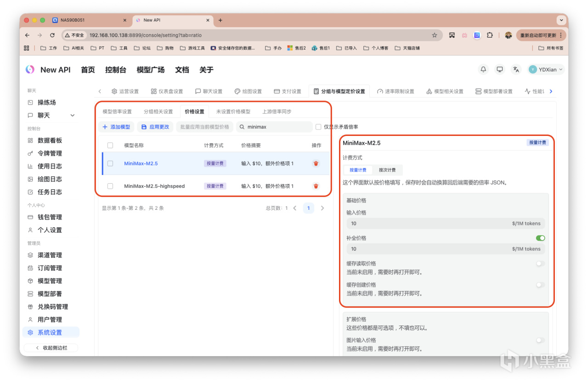The width and height of the screenshot is (588, 382).
Task: Show more settings tabs with right arrow
Action: point(551,91)
